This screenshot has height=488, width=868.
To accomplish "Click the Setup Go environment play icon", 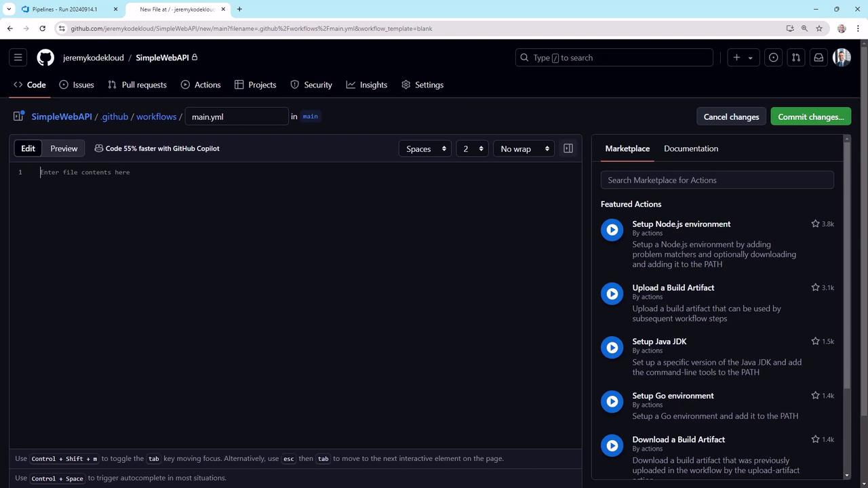I will pos(612,401).
